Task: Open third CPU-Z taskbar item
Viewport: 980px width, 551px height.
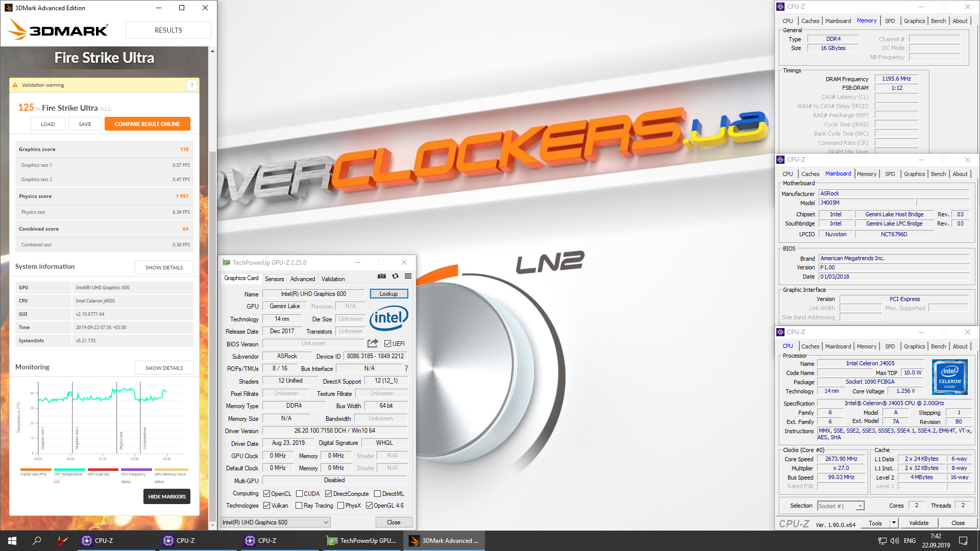Action: [x=280, y=541]
